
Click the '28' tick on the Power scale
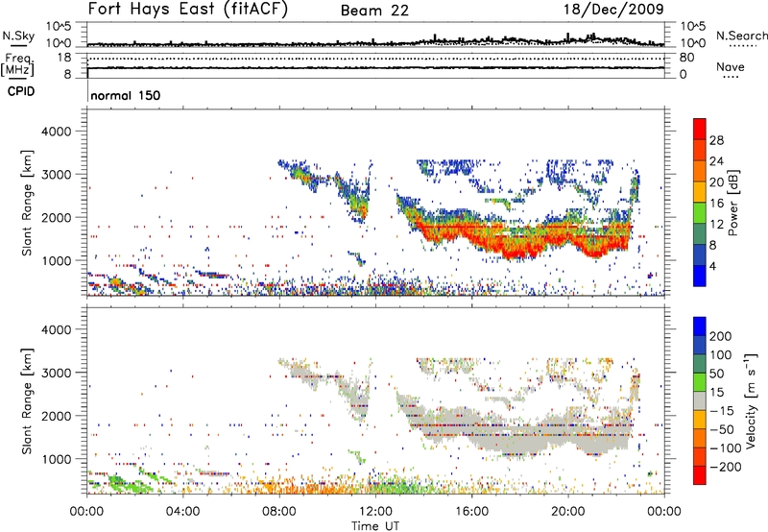(716, 140)
